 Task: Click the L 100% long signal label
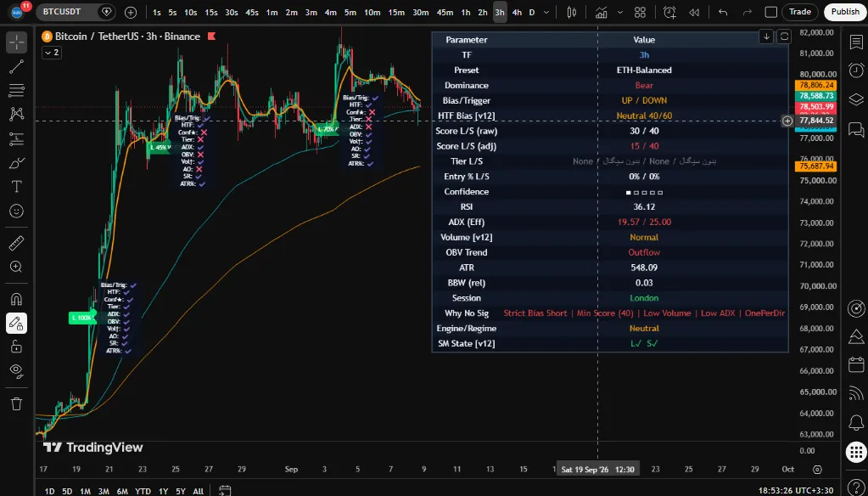(x=82, y=318)
